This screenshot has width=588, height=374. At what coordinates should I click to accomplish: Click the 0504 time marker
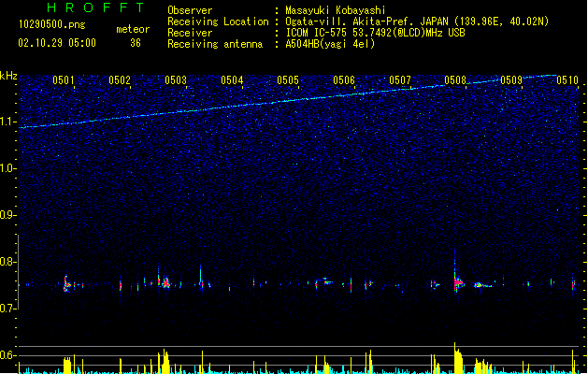pos(232,80)
